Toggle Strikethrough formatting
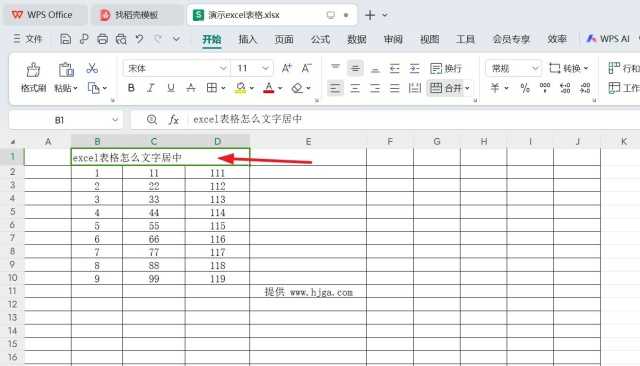This screenshot has height=366, width=640. pyautogui.click(x=191, y=88)
